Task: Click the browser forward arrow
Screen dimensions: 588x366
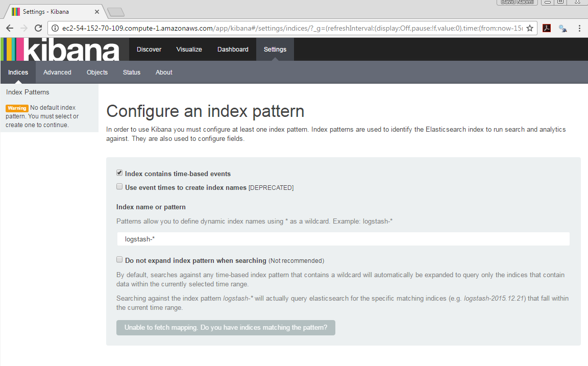Action: click(x=24, y=28)
